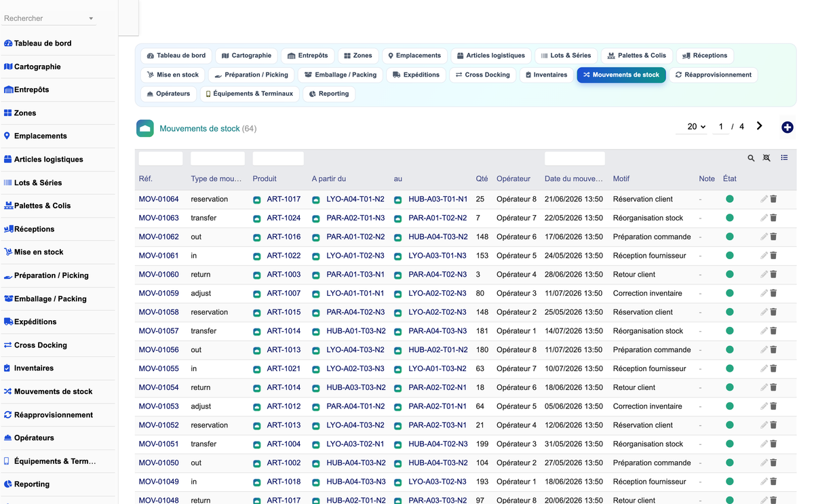Open the Équipements & Terminaux top tab
The image size is (814, 504).
coord(250,94)
